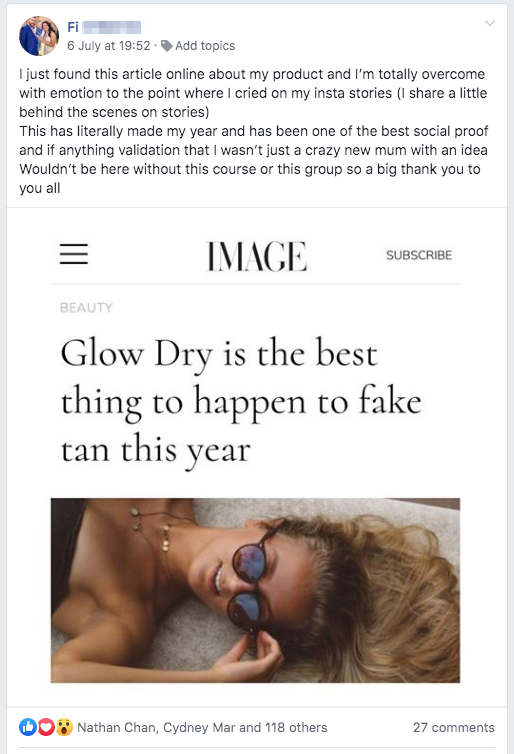Click the Wow emoji reaction icon
514x754 pixels.
pos(63,727)
